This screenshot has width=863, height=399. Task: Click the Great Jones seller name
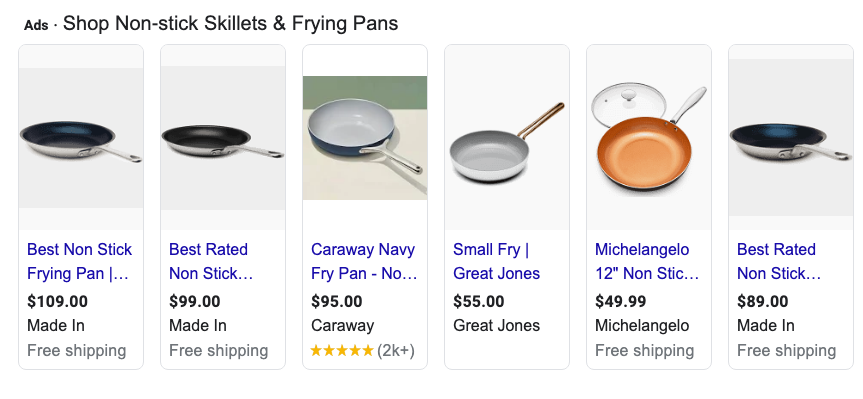pyautogui.click(x=496, y=326)
